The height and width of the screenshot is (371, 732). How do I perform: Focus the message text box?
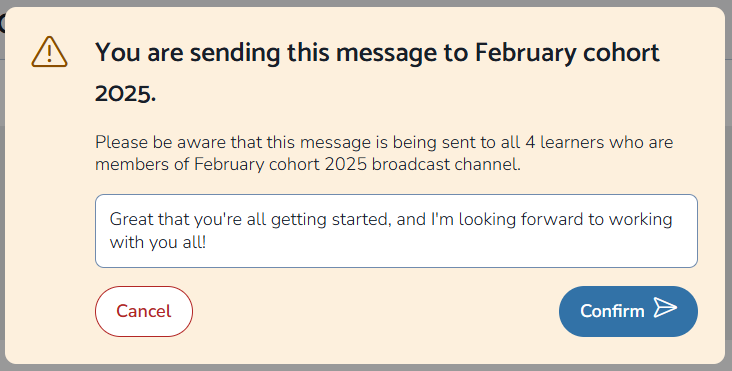[396, 231]
